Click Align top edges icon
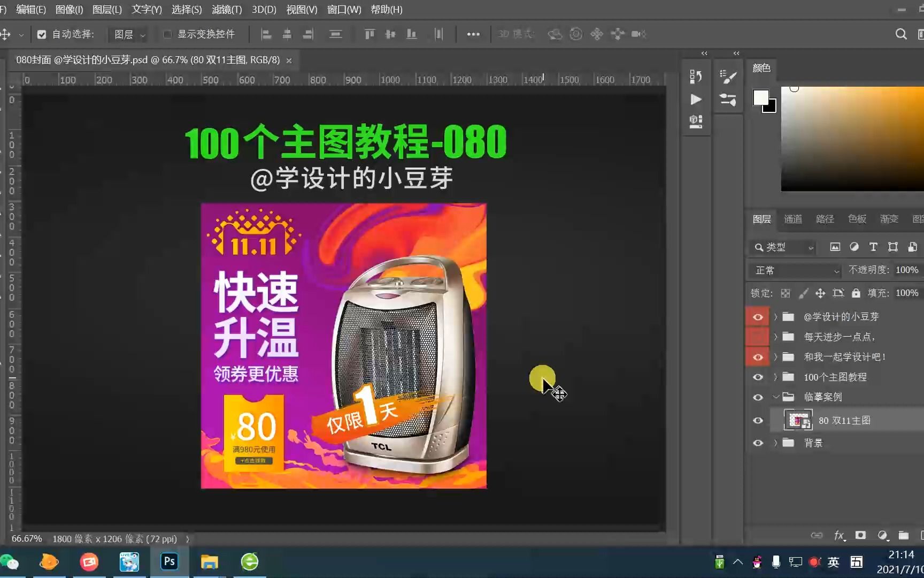This screenshot has width=924, height=578. 369,34
